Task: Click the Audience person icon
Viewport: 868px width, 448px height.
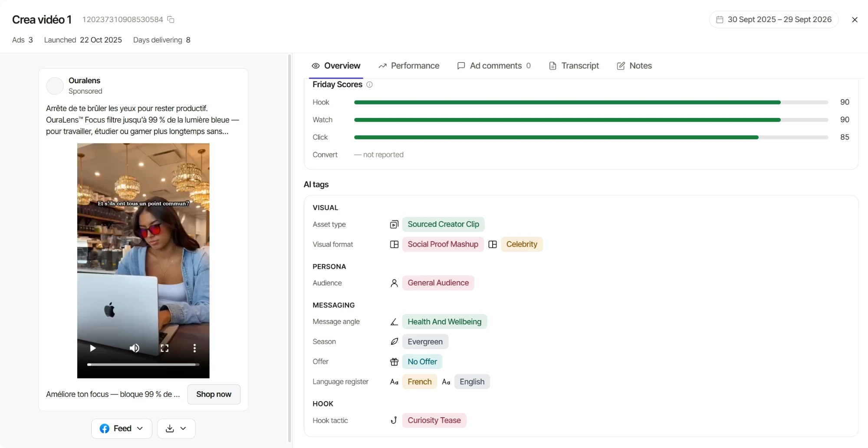Action: (x=394, y=283)
